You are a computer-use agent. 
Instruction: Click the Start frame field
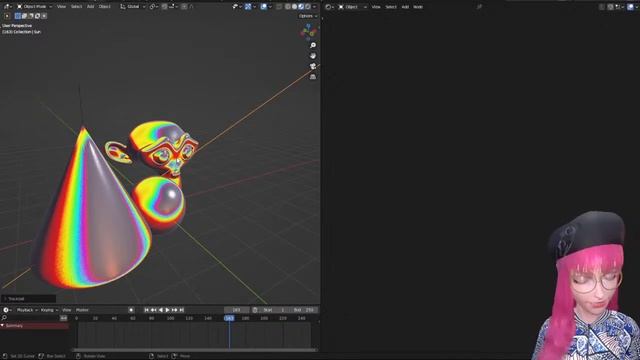274,310
